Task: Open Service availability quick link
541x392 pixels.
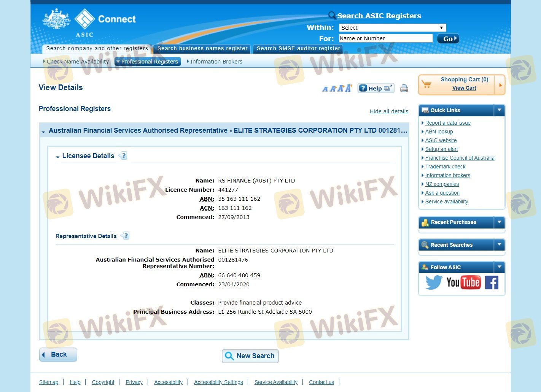Action: pyautogui.click(x=447, y=202)
